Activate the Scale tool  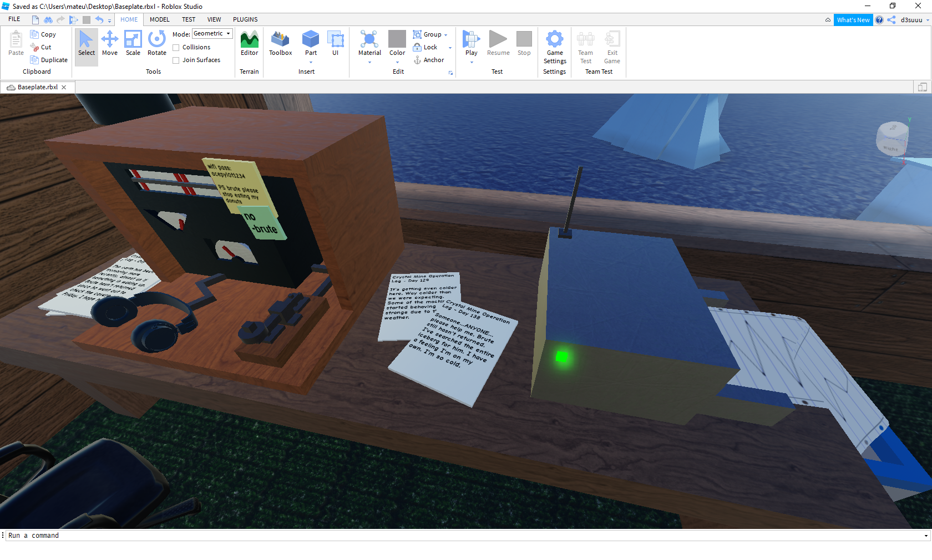coord(133,43)
